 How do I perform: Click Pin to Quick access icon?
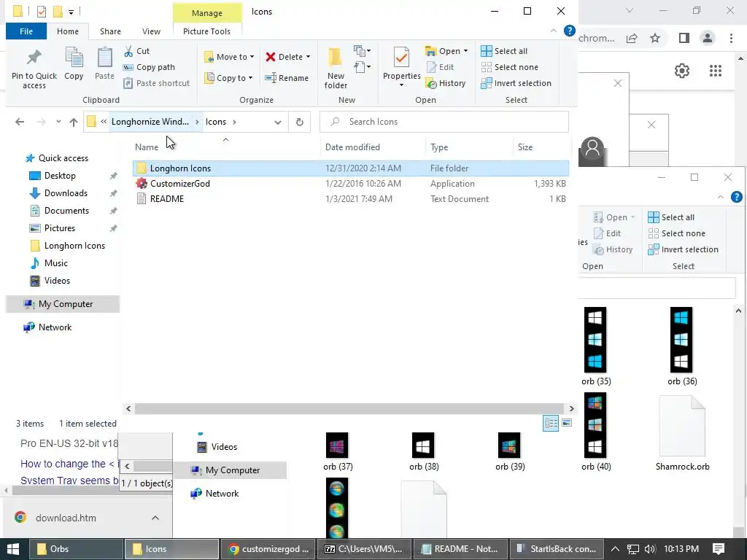34,58
